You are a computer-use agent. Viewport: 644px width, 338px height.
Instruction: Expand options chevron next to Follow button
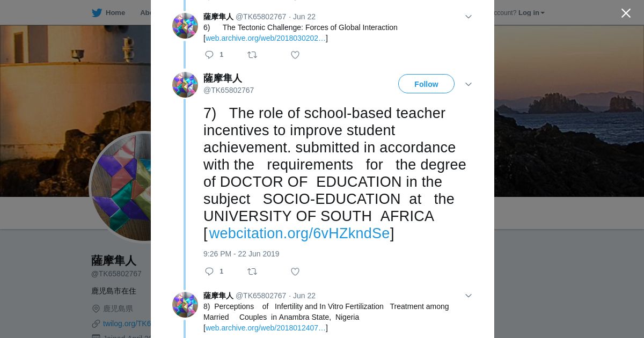tap(468, 84)
